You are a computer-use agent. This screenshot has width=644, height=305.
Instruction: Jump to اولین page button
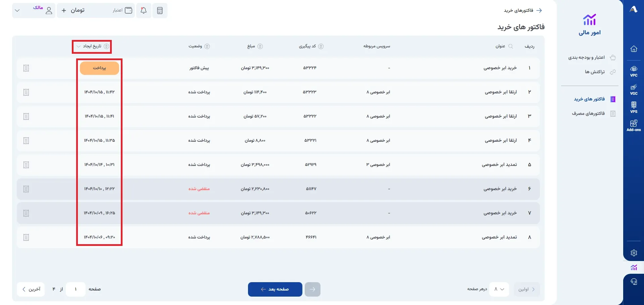click(x=527, y=289)
